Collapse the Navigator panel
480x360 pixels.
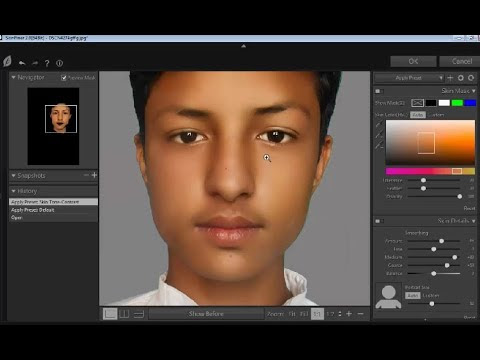(x=14, y=77)
